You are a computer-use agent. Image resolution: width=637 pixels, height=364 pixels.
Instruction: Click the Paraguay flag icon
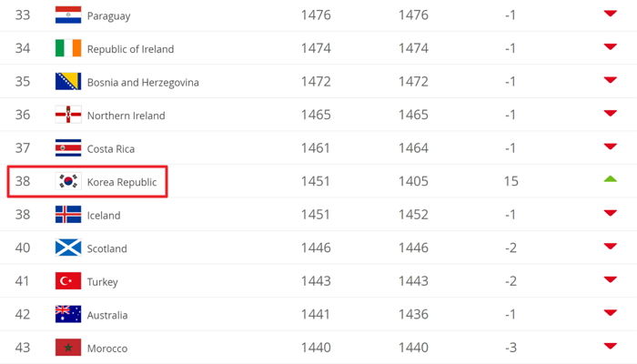68,15
